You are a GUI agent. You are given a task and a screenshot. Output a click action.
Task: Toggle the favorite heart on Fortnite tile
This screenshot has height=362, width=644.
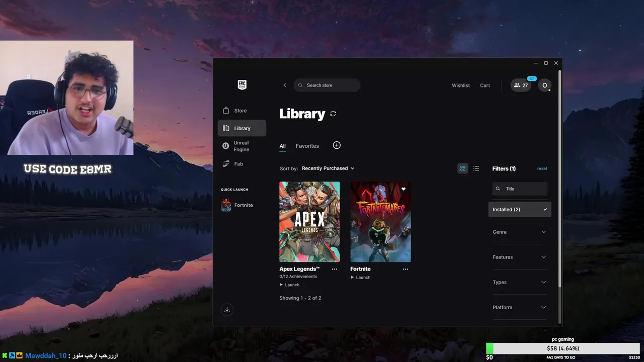(x=404, y=189)
